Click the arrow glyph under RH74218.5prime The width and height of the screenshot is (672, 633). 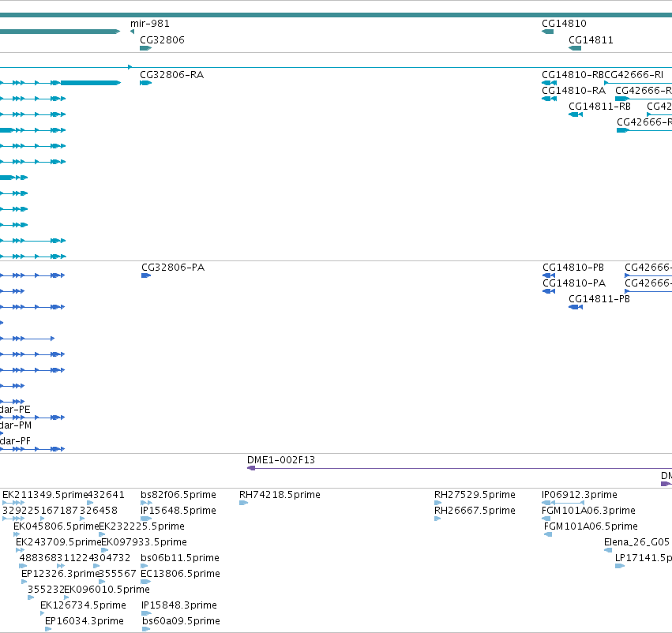click(x=243, y=502)
